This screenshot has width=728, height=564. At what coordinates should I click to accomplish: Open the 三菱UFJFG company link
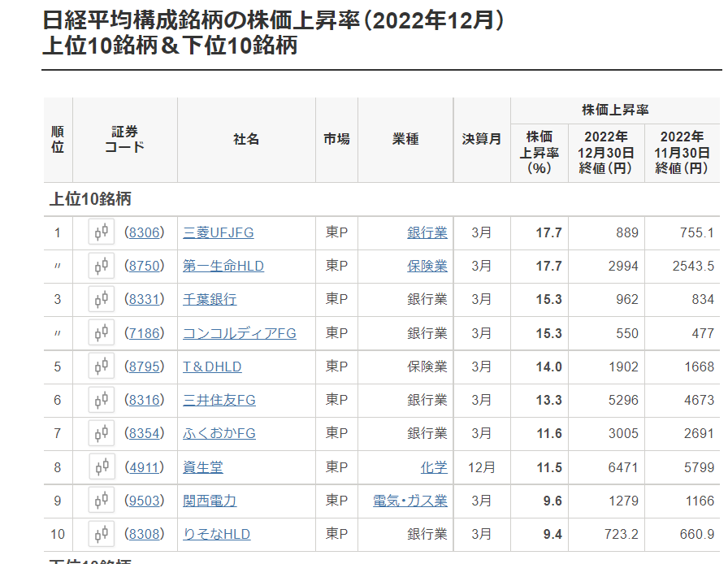point(219,232)
